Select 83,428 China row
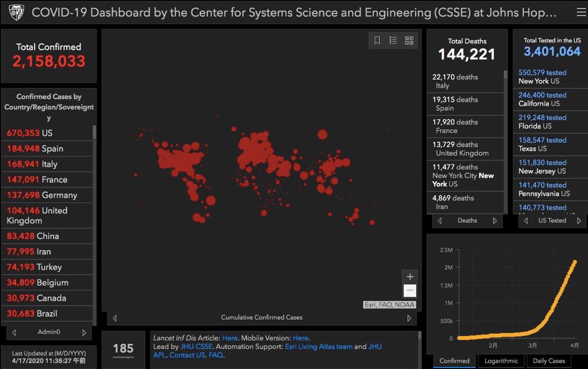Image resolution: width=588 pixels, height=369 pixels. click(x=47, y=236)
